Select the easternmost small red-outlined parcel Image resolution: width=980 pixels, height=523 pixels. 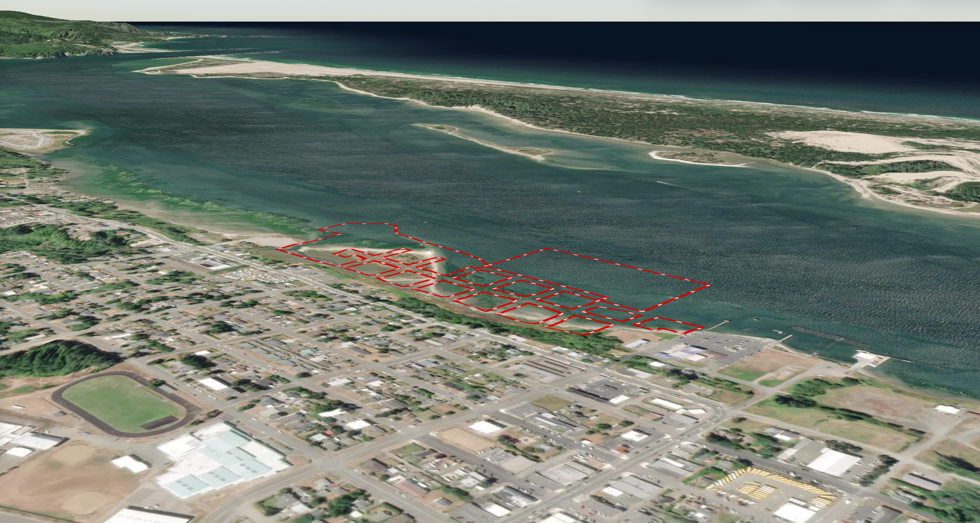(x=669, y=325)
